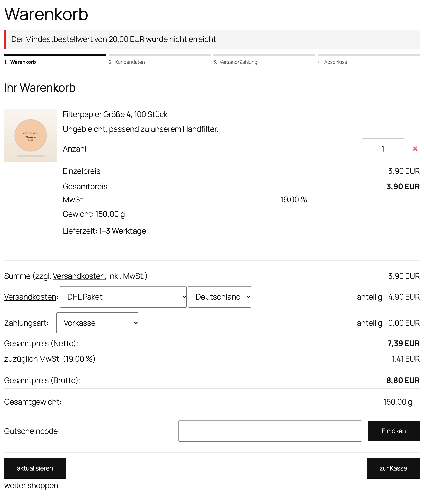Click the Lieferzeit 1–3 Werktage text
This screenshot has width=424, height=504.
[x=104, y=231]
